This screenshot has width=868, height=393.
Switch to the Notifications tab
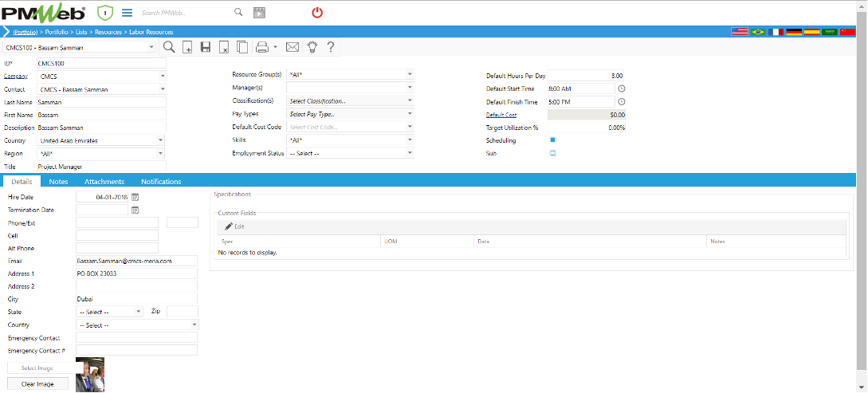[161, 182]
